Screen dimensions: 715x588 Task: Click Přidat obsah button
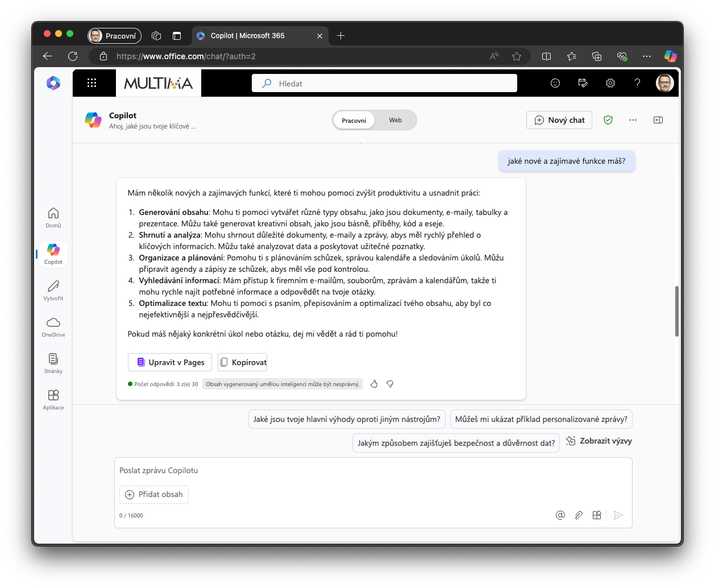click(154, 494)
